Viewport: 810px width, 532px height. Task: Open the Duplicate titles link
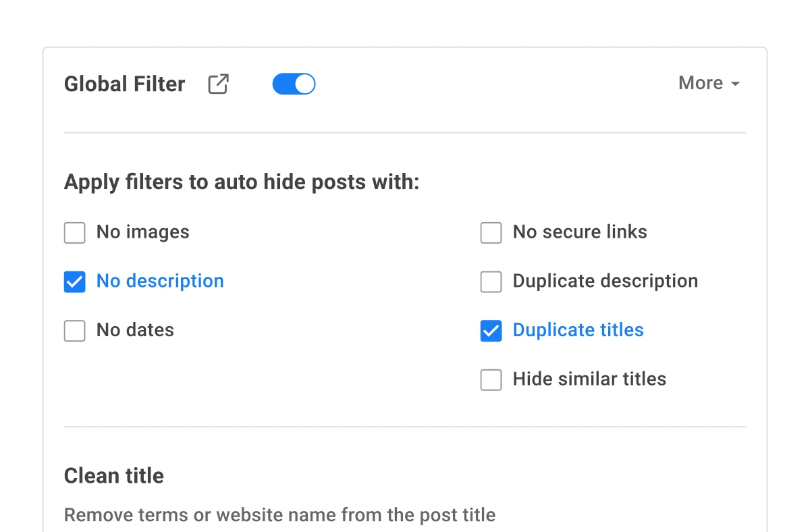coord(578,330)
